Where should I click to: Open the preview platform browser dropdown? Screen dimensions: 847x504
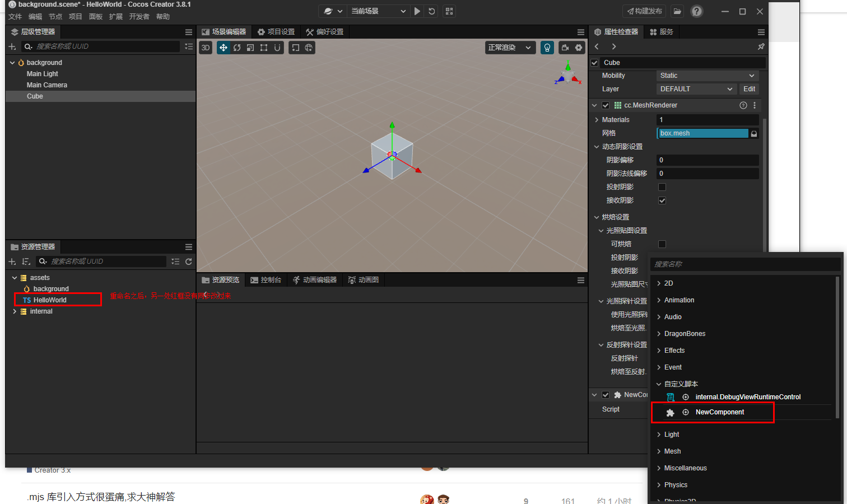[333, 11]
